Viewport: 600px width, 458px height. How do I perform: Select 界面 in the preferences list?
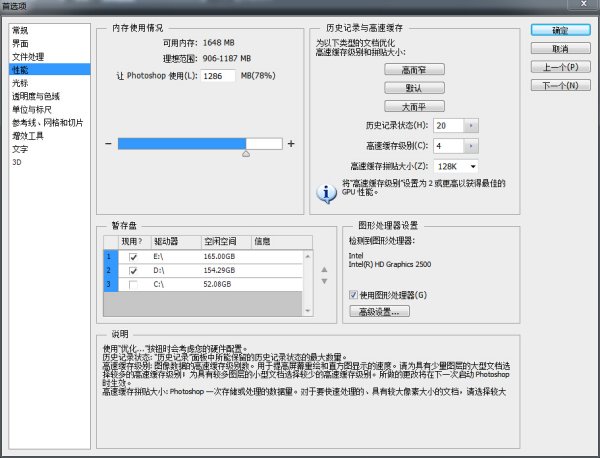point(49,44)
